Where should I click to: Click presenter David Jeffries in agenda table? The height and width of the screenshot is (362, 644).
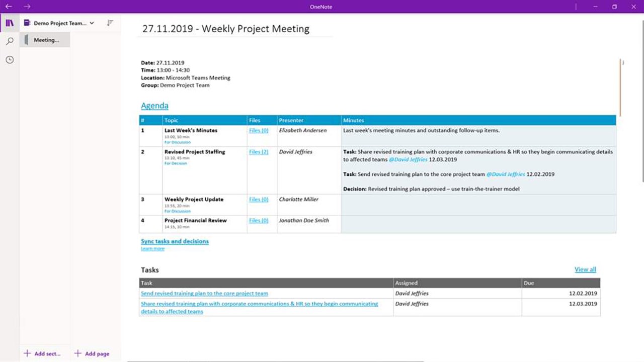(296, 152)
